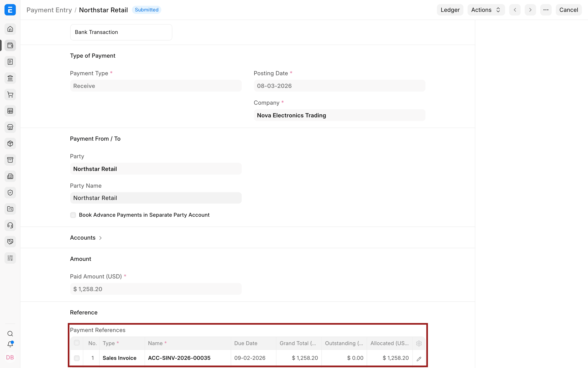Click the Bank Transaction field
This screenshot has height=368, width=588.
[121, 32]
